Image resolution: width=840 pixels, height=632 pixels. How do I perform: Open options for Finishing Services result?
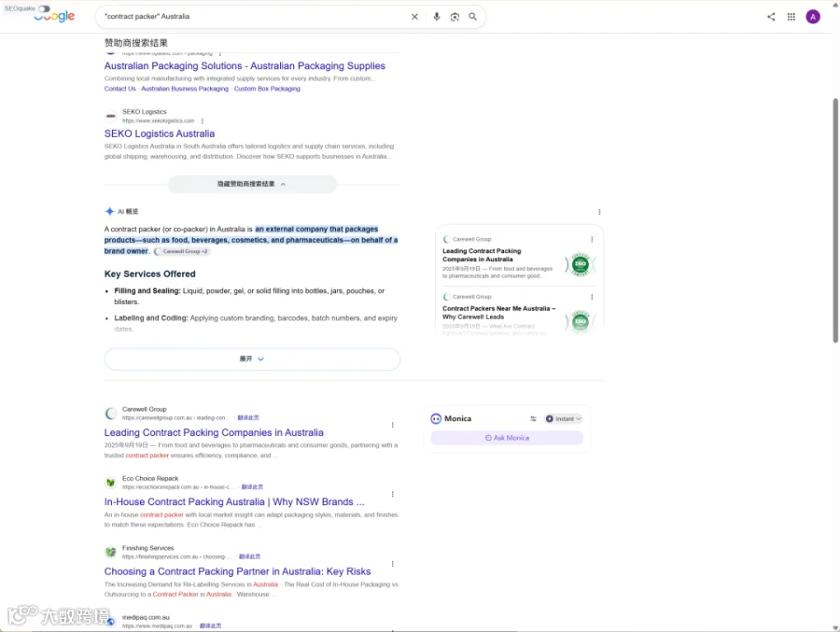[x=393, y=564]
